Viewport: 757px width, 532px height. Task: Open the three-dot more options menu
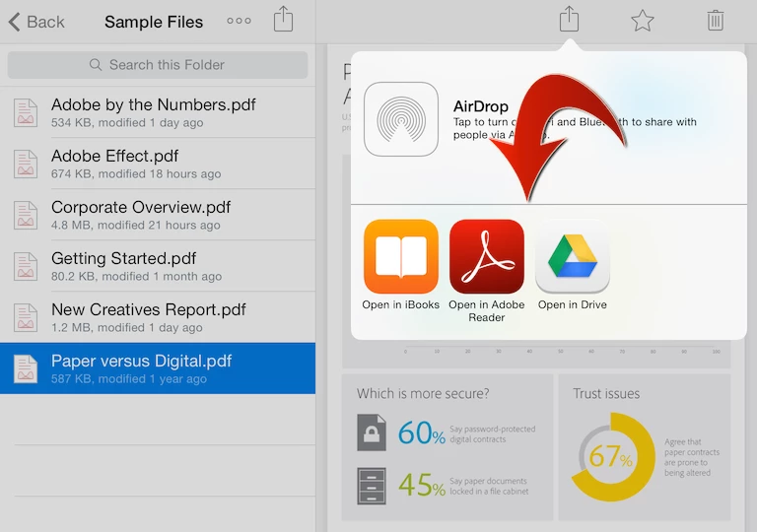239,21
